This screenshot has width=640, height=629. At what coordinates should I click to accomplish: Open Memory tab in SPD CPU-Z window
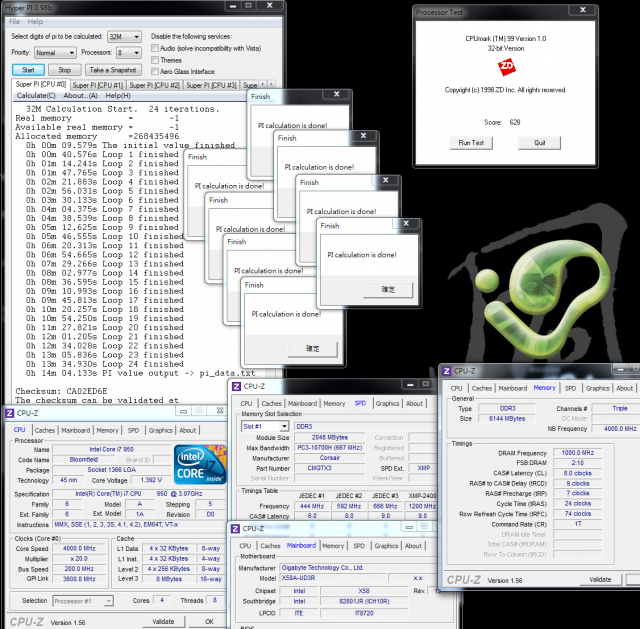point(334,403)
